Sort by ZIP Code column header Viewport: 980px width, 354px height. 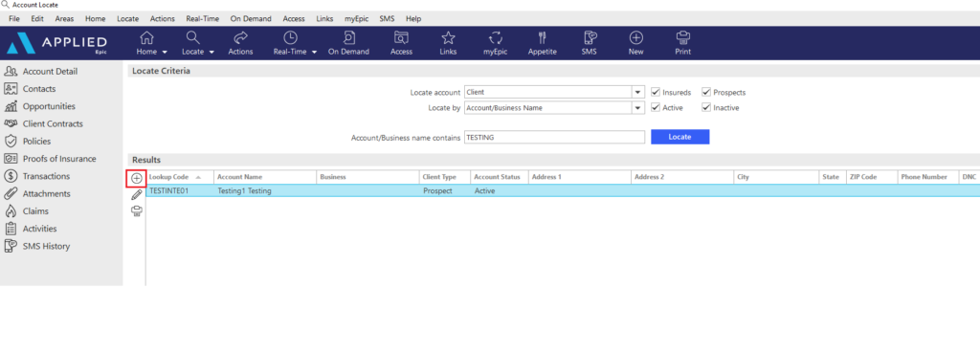872,177
